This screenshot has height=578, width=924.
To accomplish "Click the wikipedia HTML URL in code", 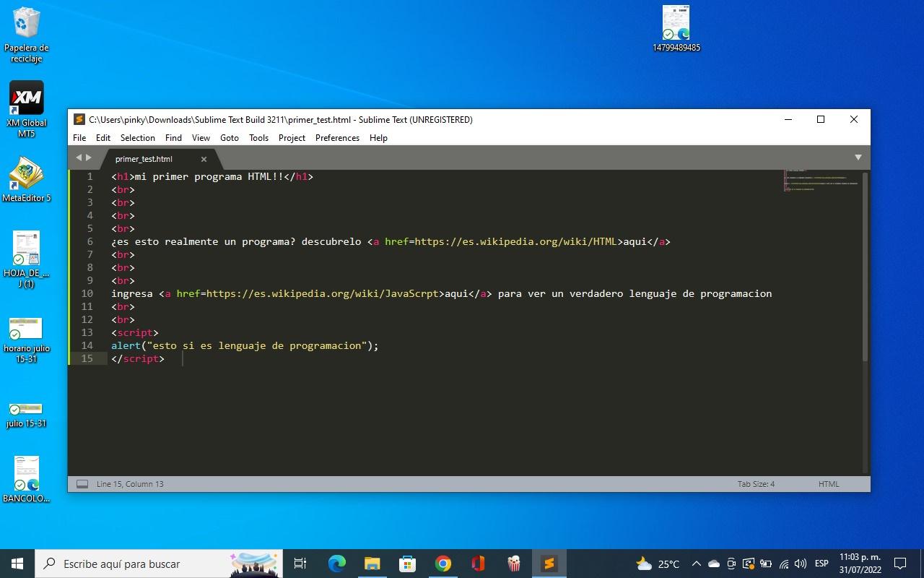I will (516, 241).
